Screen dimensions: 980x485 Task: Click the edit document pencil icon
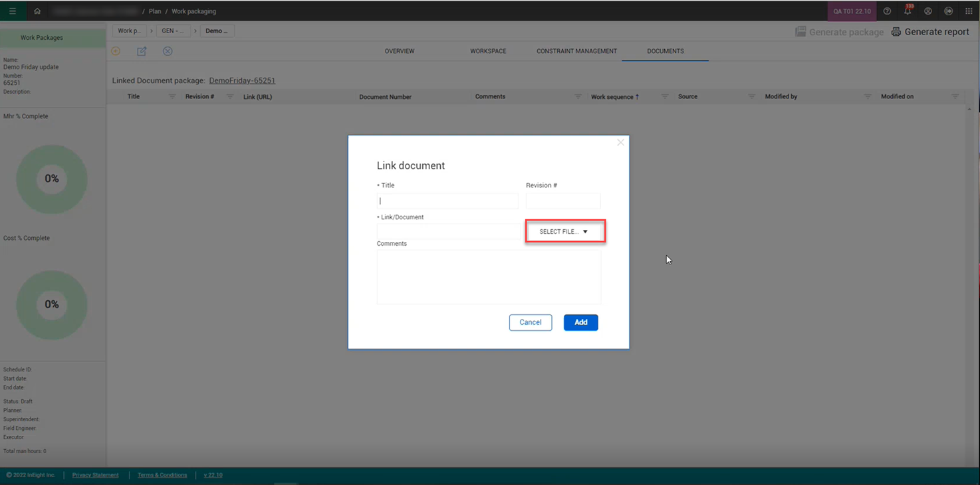click(142, 51)
